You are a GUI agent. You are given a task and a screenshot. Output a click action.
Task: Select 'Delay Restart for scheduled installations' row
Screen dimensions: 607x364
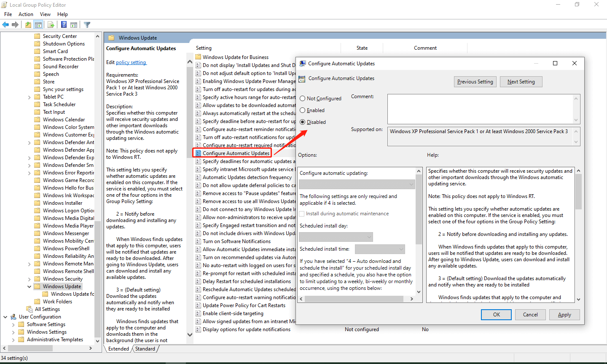click(x=247, y=281)
